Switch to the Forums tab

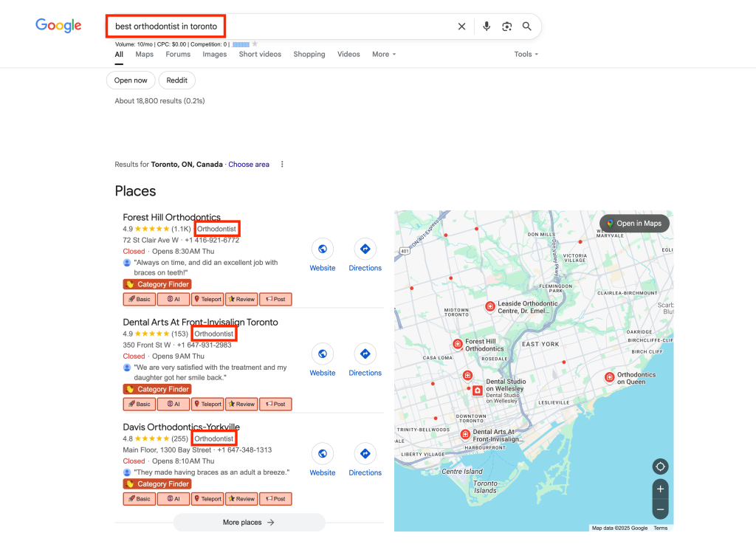pyautogui.click(x=178, y=55)
